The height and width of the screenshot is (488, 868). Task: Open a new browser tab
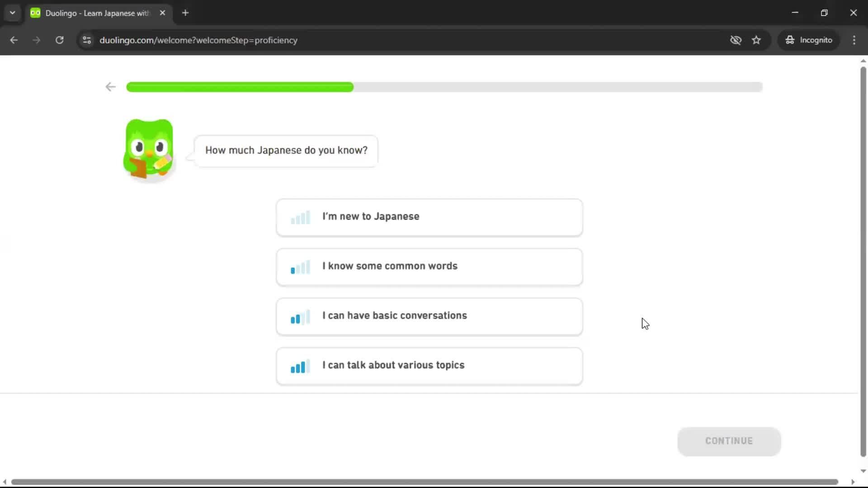tap(185, 13)
